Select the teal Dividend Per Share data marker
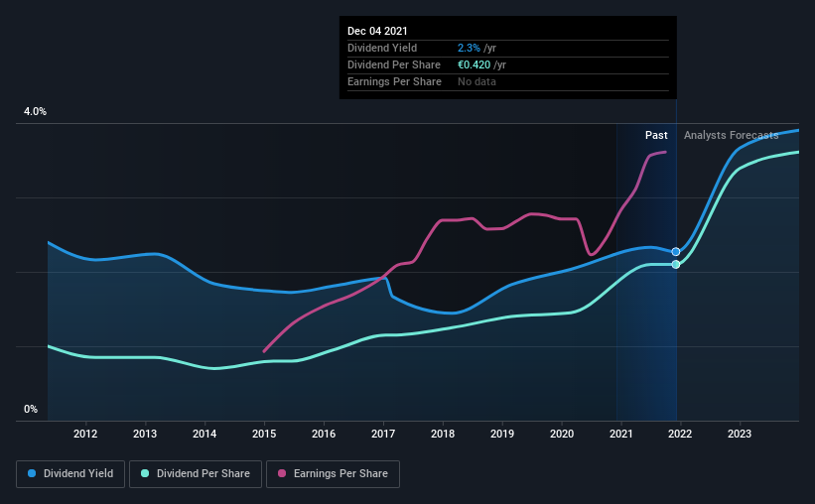This screenshot has height=504, width=815. [x=676, y=265]
